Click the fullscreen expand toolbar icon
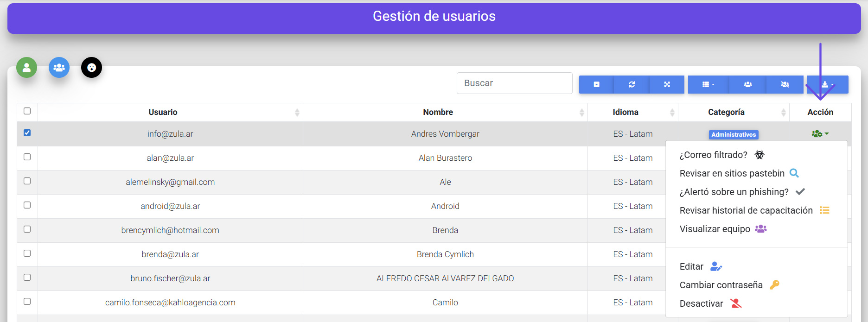This screenshot has width=868, height=322. 667,84
